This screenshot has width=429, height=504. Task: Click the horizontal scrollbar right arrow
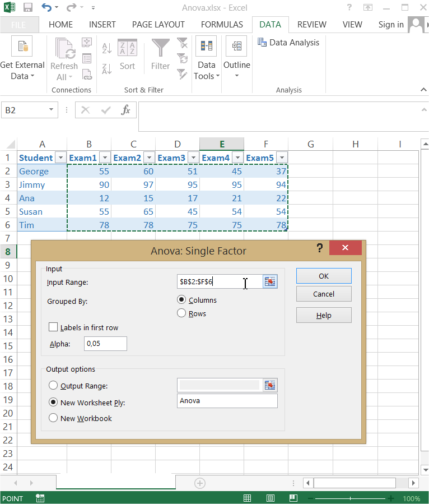(413, 483)
